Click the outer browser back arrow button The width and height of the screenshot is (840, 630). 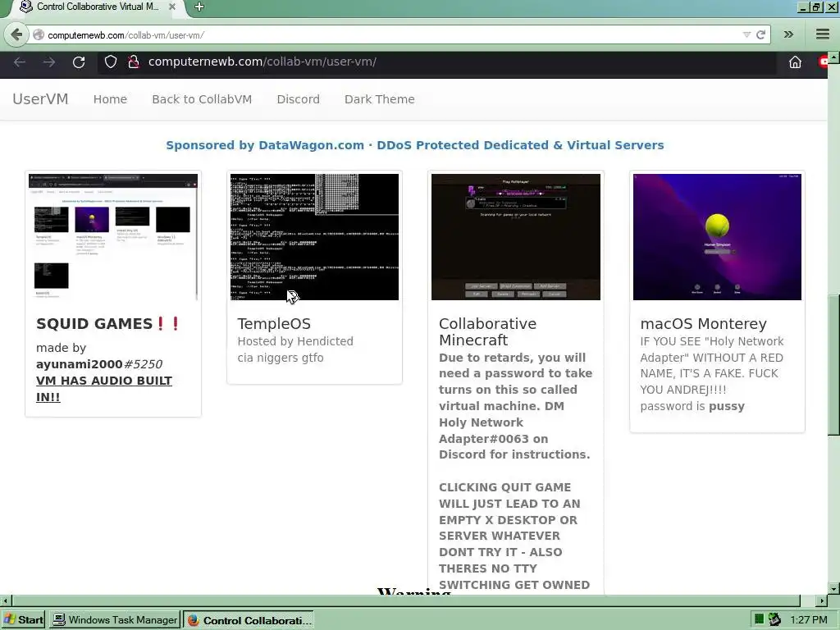tap(16, 34)
